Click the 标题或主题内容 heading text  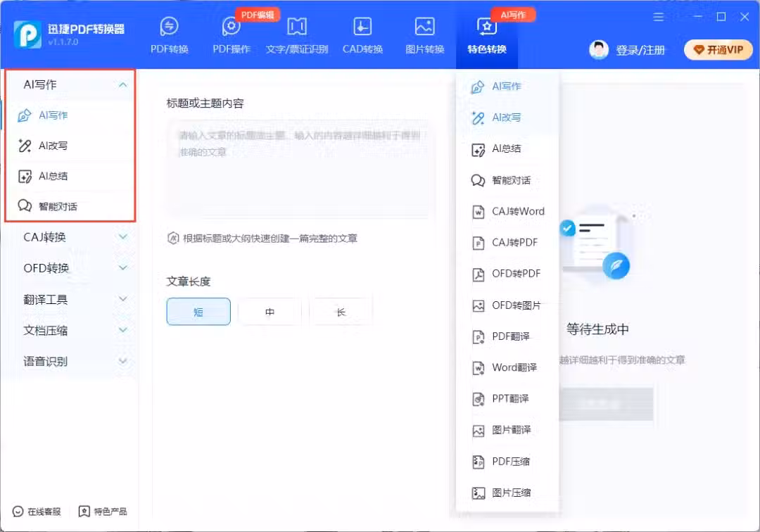click(x=205, y=103)
